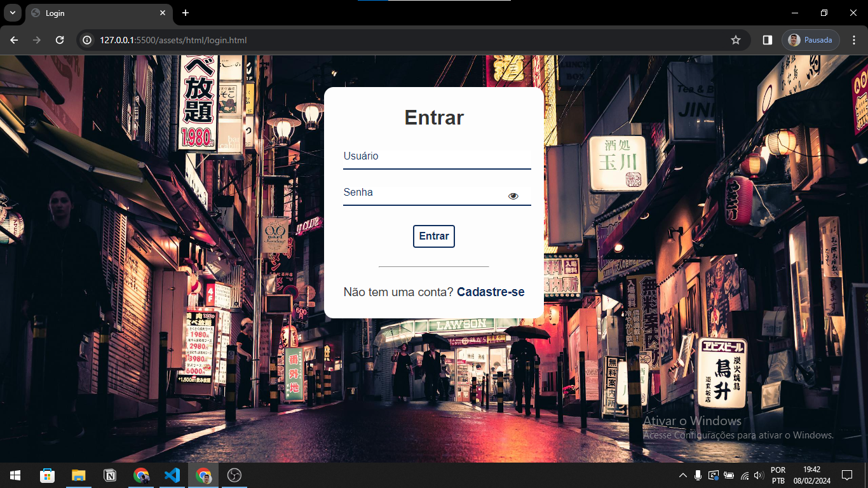
Task: Open Notion from the taskbar
Action: (110, 475)
